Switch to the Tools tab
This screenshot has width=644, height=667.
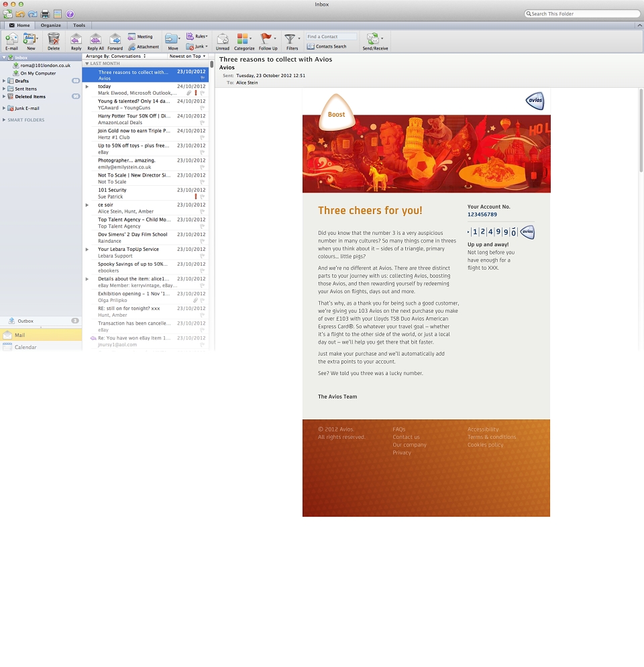tap(79, 25)
